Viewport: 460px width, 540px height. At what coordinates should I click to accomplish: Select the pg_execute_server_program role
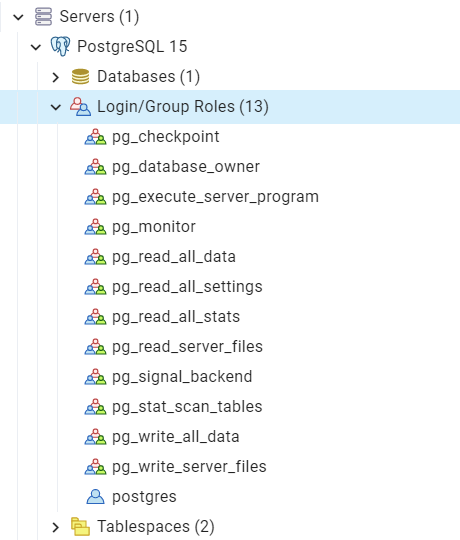click(216, 197)
